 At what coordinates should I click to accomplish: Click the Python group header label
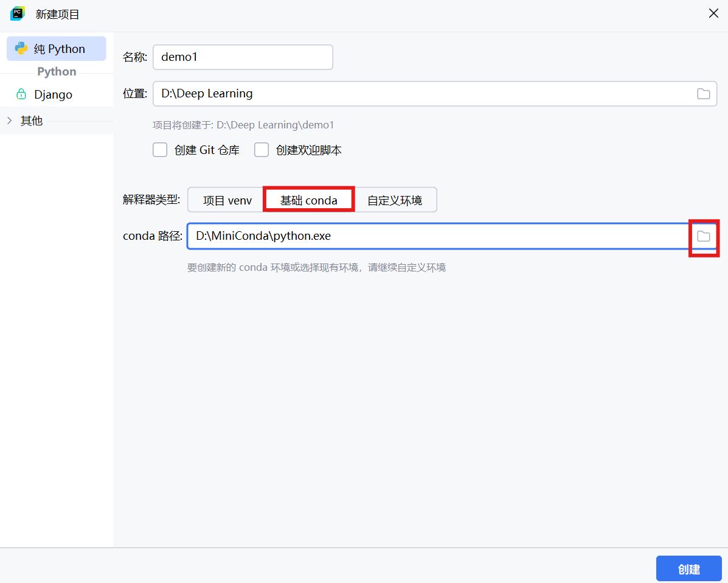(x=57, y=72)
